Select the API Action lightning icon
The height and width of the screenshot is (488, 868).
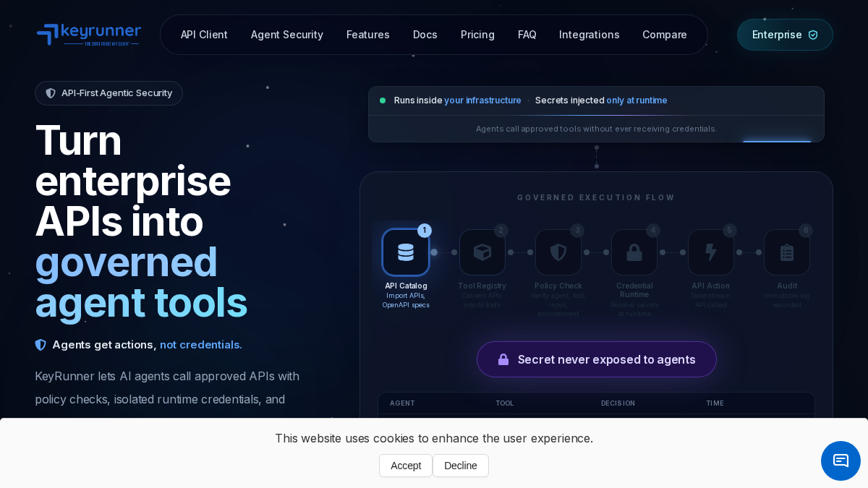pyautogui.click(x=711, y=252)
